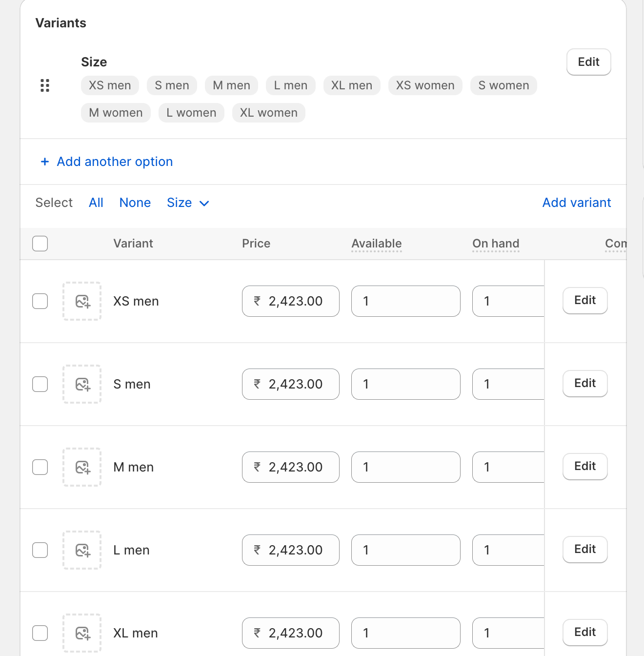Click the Available column header
Image resolution: width=644 pixels, height=656 pixels.
(x=377, y=244)
